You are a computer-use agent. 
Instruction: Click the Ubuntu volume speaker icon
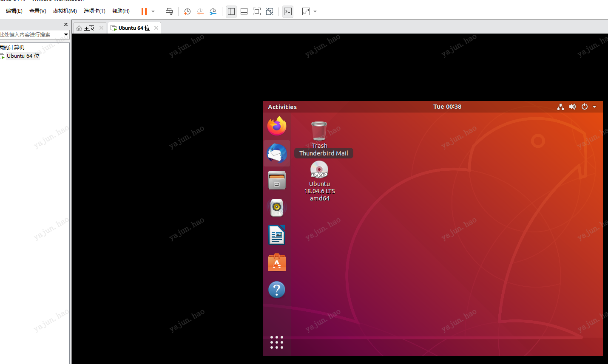572,107
